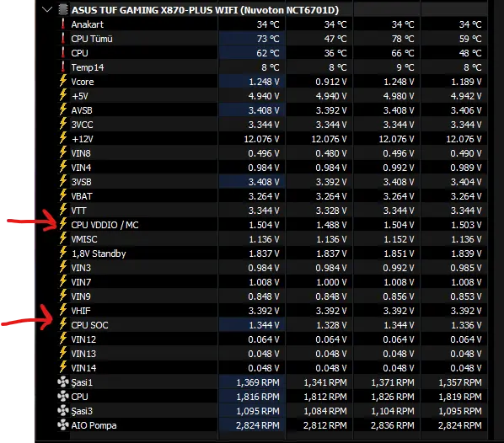Screen dimensions: 504x443
Task: Click the thermometer icon beside Anakart
Action: pyautogui.click(x=63, y=24)
